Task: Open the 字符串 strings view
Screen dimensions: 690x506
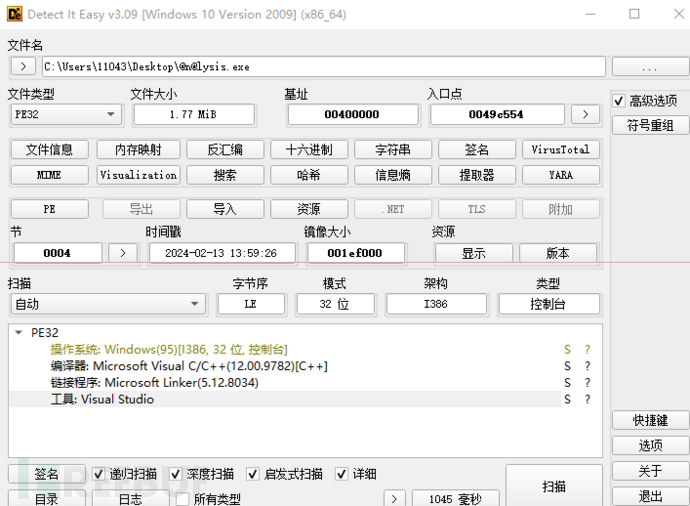Action: coord(393,150)
